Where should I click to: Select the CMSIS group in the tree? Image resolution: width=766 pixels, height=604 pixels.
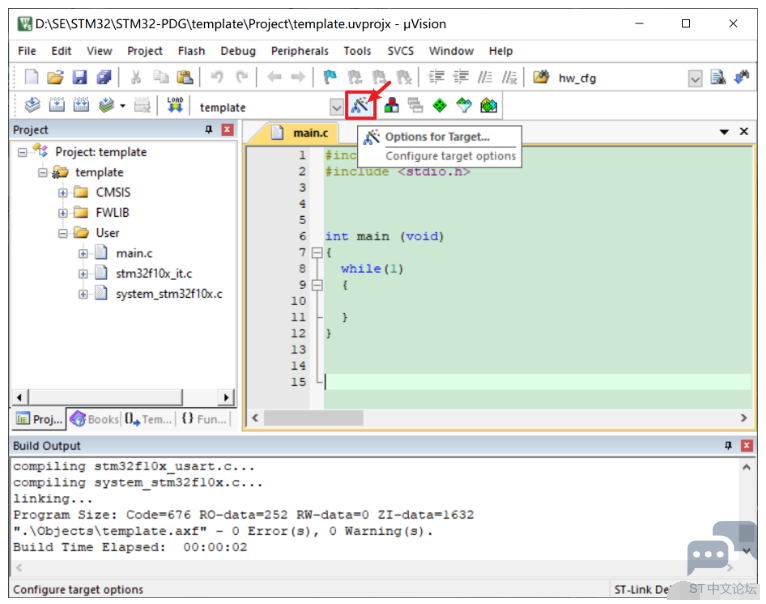coord(113,193)
